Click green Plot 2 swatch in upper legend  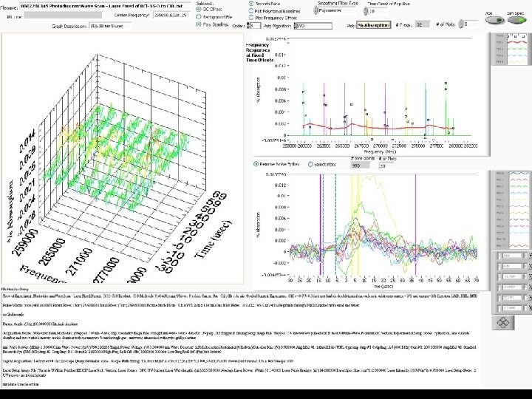517,49
